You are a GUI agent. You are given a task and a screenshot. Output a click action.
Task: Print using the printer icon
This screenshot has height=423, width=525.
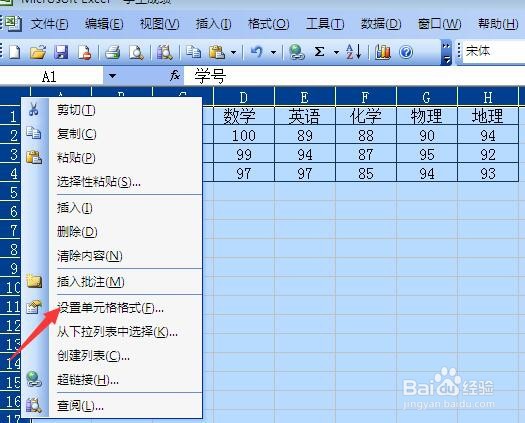[x=113, y=52]
